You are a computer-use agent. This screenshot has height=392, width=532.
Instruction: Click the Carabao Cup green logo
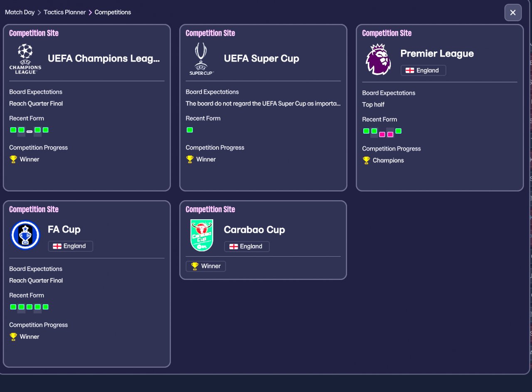point(202,235)
